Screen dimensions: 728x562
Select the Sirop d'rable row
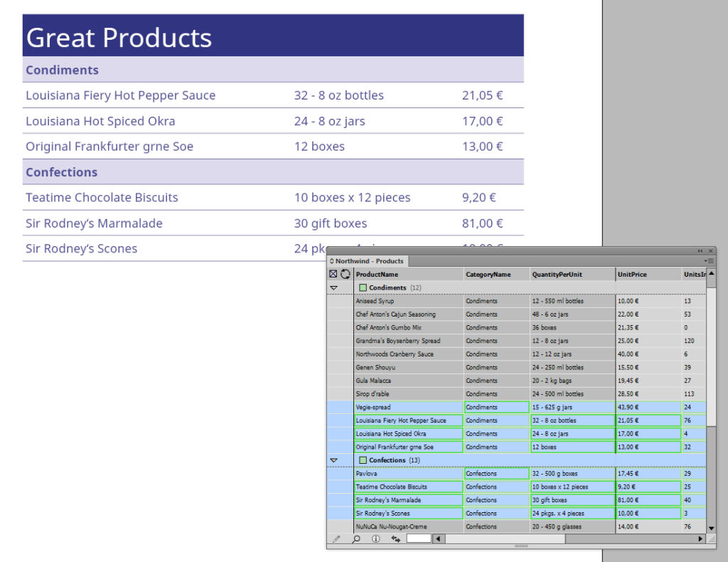[516, 394]
